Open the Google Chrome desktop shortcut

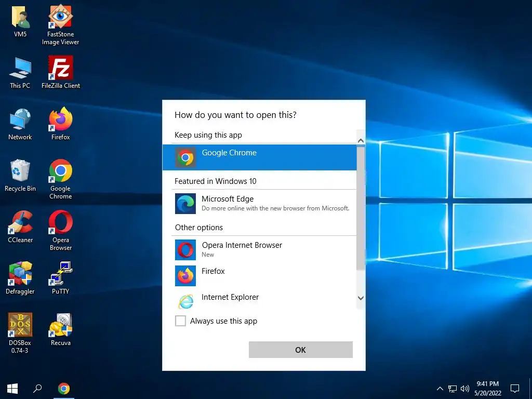pos(61,179)
